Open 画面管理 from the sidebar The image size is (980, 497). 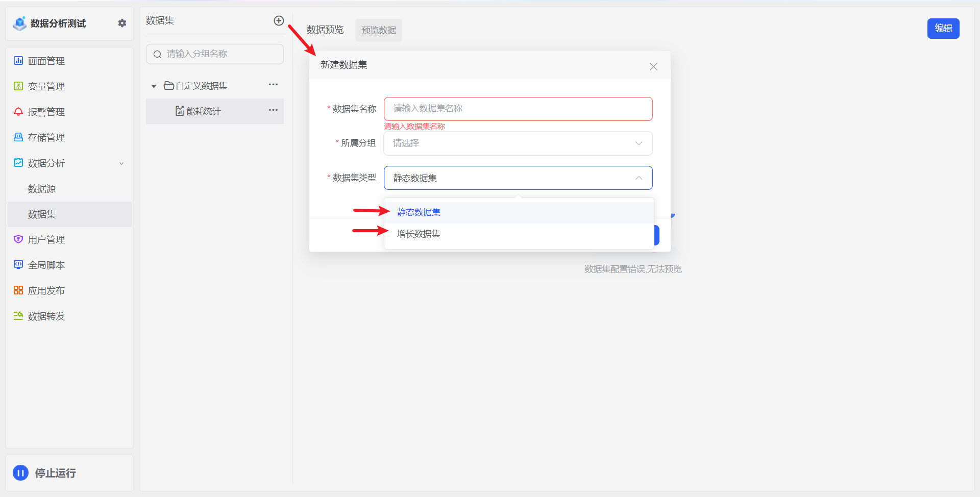click(x=46, y=61)
